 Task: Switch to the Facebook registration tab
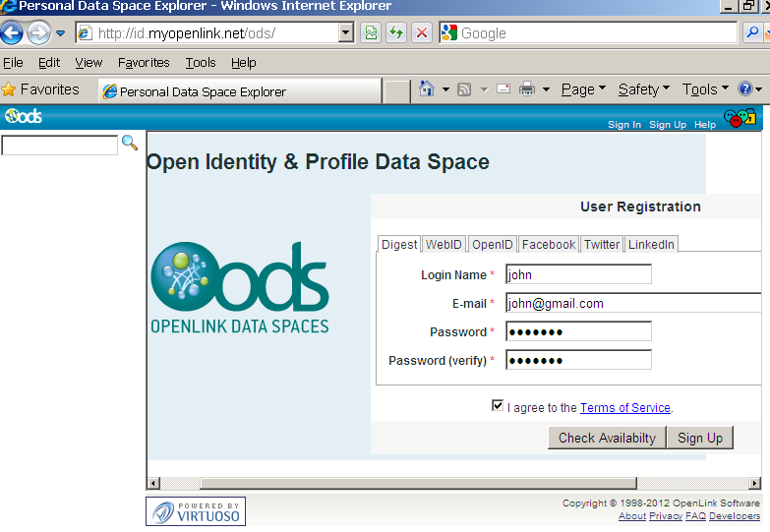[x=549, y=245]
